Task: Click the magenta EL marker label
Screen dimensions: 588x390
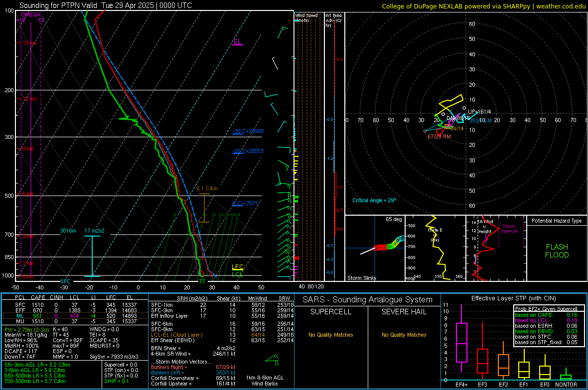Action: coord(237,42)
